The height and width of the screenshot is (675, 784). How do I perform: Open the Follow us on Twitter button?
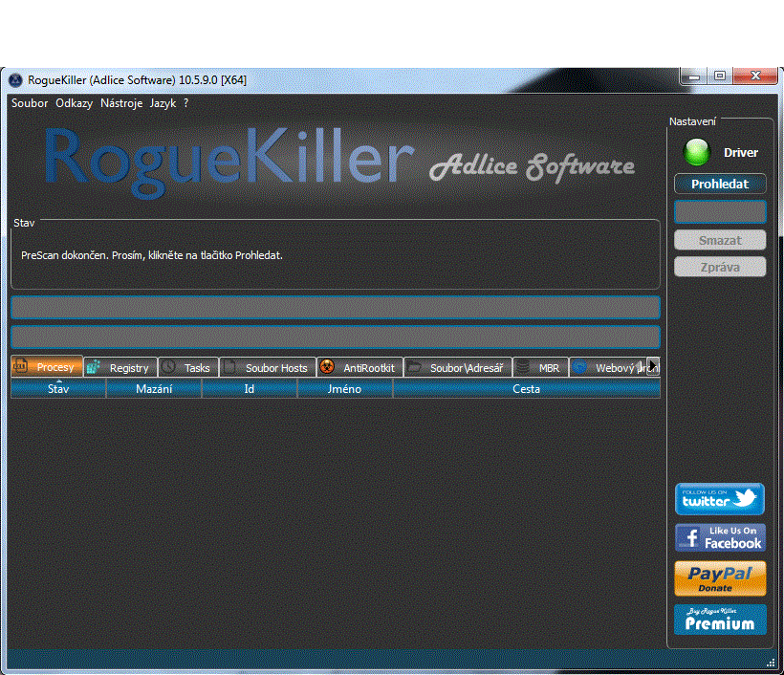[720, 499]
